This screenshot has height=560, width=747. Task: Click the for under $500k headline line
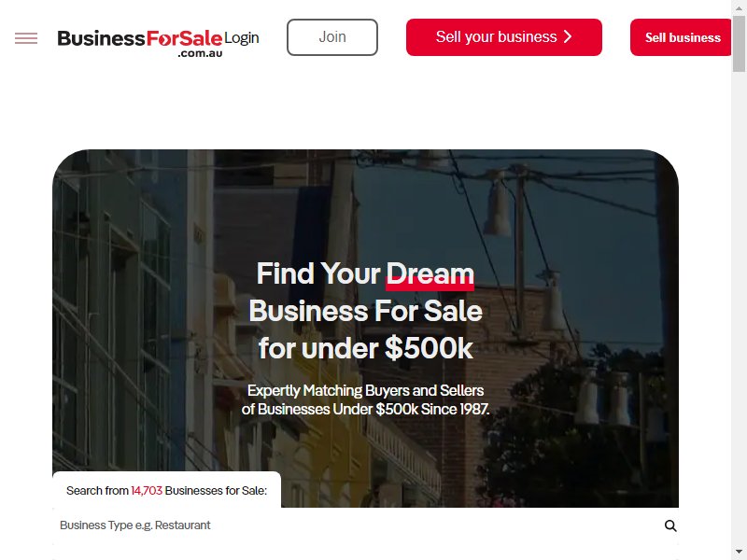[x=365, y=348]
